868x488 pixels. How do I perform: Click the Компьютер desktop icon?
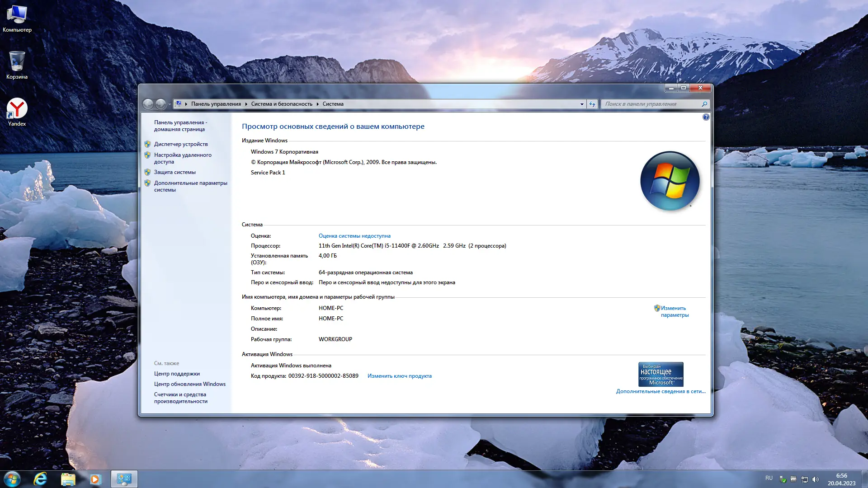(x=17, y=16)
